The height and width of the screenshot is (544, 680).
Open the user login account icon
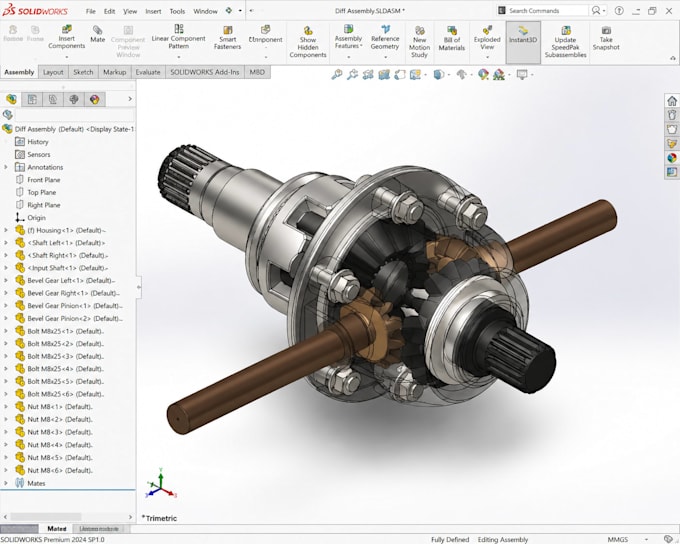[x=596, y=10]
